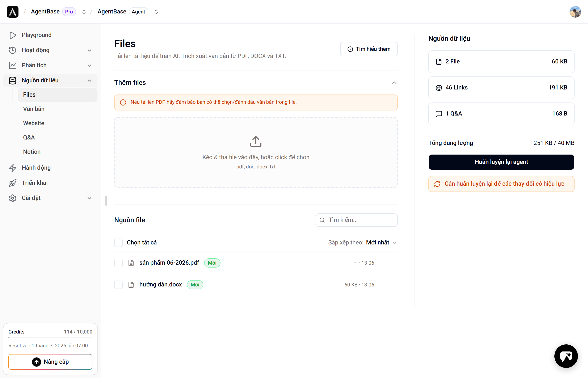Screen dimensions: 588x378
Task: Click the Pro plan badge
Action: [69, 12]
